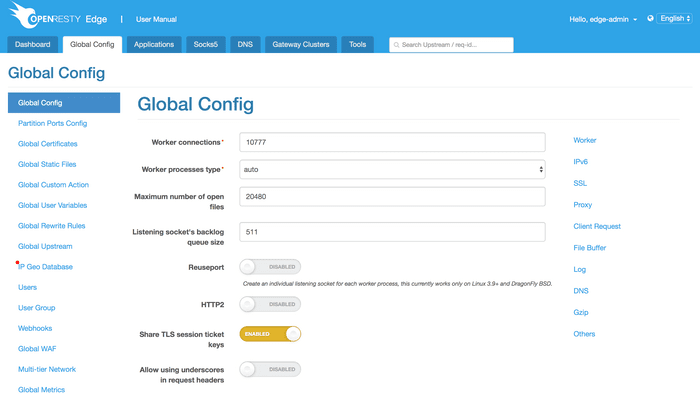The width and height of the screenshot is (700, 394).
Task: Jump to the Proxy section
Action: (583, 205)
